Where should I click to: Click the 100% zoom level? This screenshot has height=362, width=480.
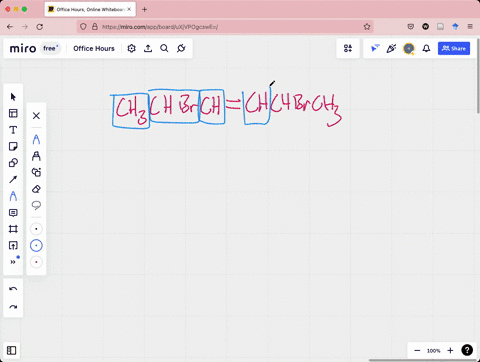coord(434,351)
